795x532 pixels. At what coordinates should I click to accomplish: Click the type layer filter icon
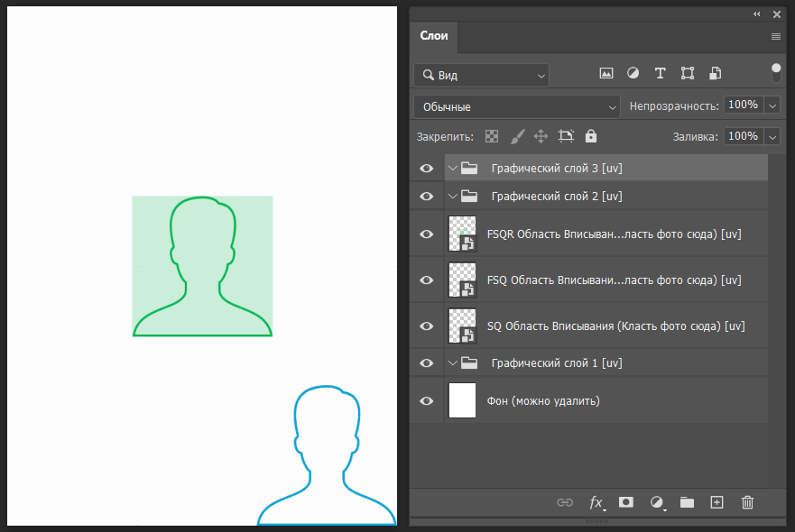pos(660,73)
